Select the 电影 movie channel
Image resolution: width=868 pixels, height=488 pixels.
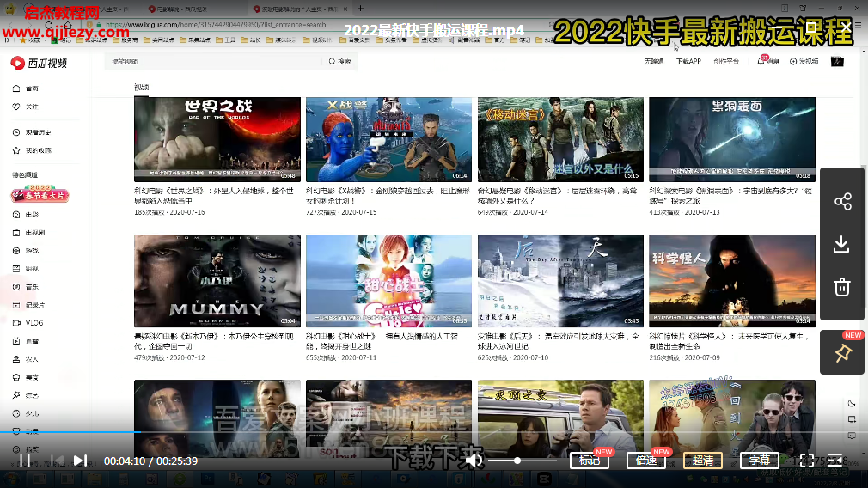26,215
